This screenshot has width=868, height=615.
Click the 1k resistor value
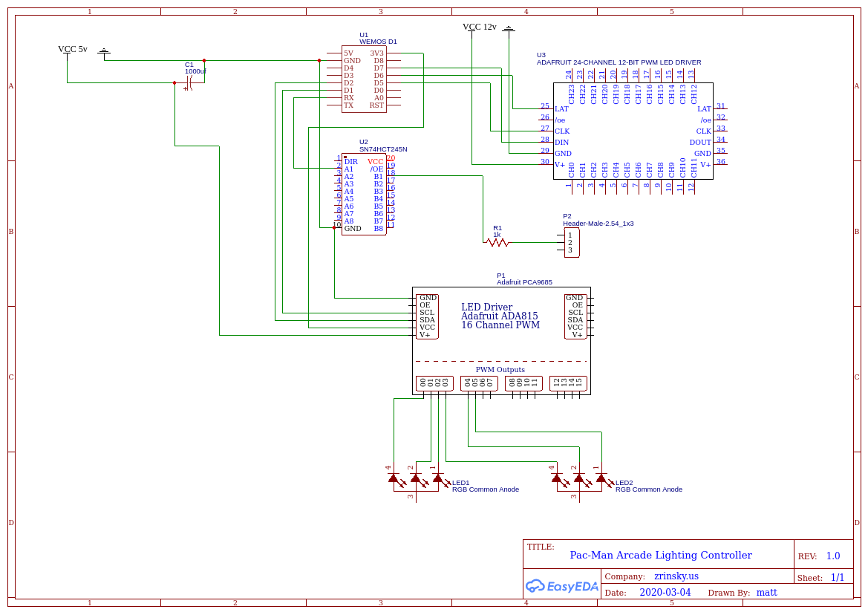pos(497,235)
